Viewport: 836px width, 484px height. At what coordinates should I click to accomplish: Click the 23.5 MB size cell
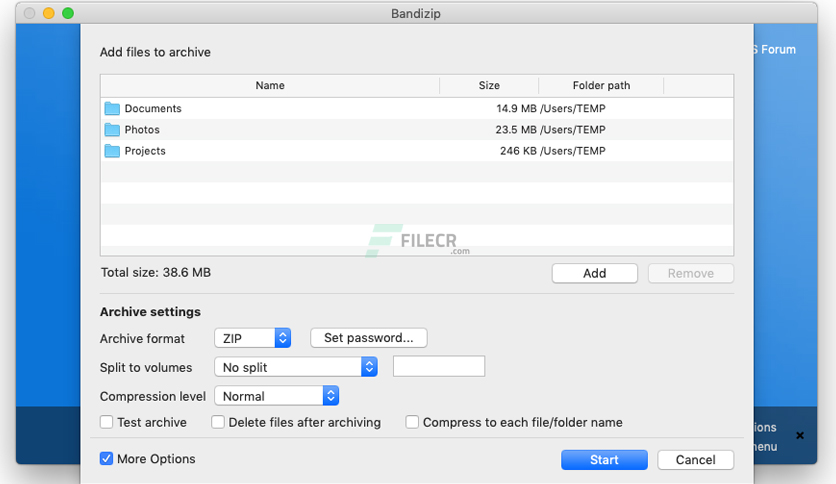[516, 130]
